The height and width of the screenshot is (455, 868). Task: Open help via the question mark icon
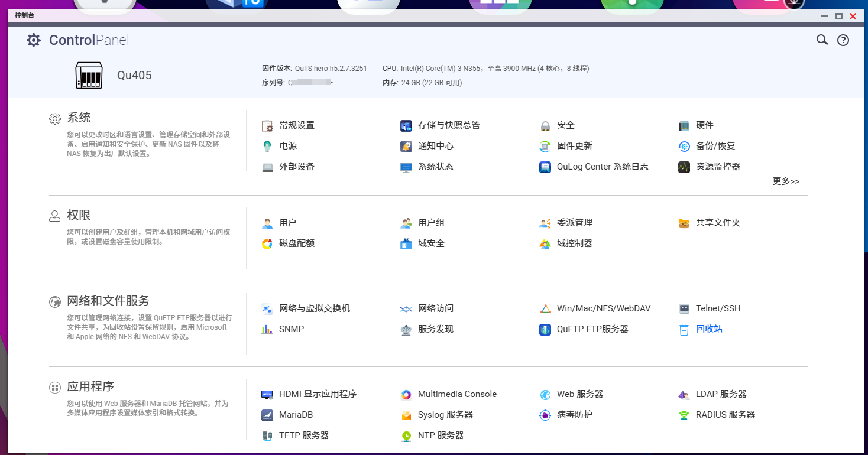click(843, 40)
